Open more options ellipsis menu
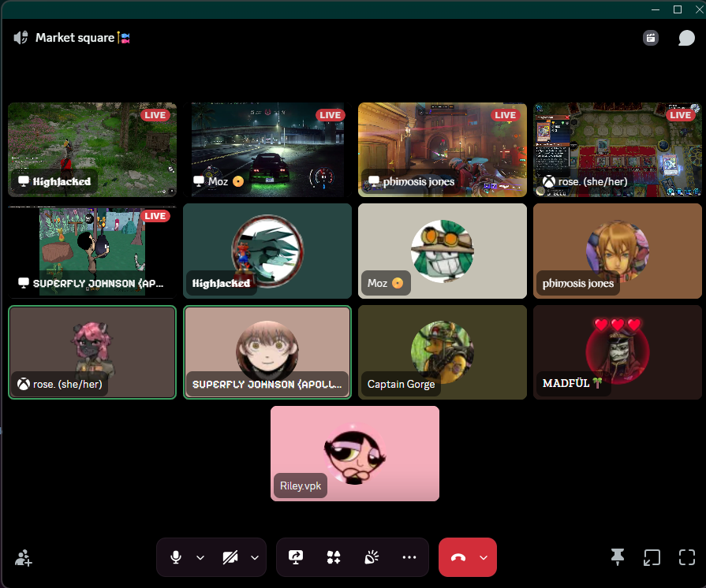This screenshot has width=706, height=588. coord(409,557)
